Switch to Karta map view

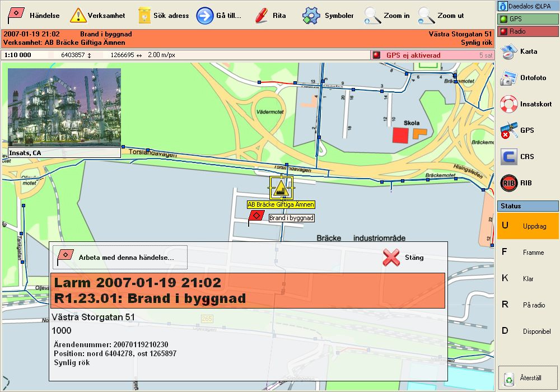508,52
